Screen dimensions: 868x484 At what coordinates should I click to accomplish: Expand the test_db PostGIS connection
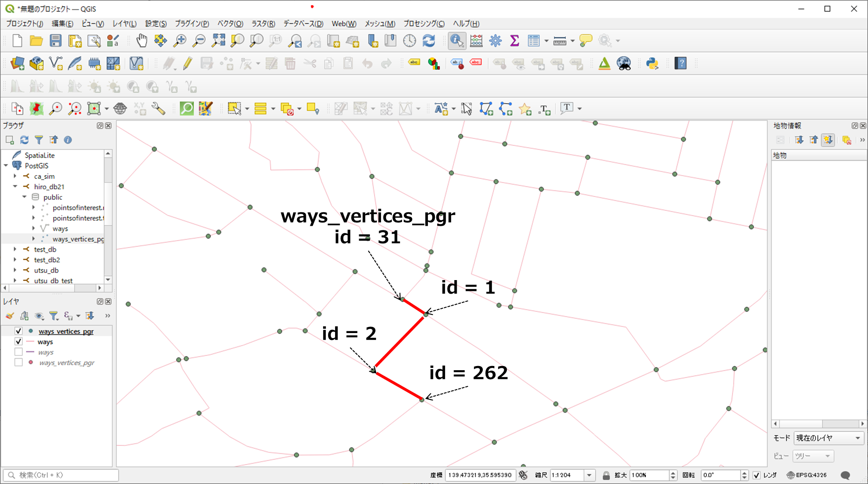click(15, 249)
